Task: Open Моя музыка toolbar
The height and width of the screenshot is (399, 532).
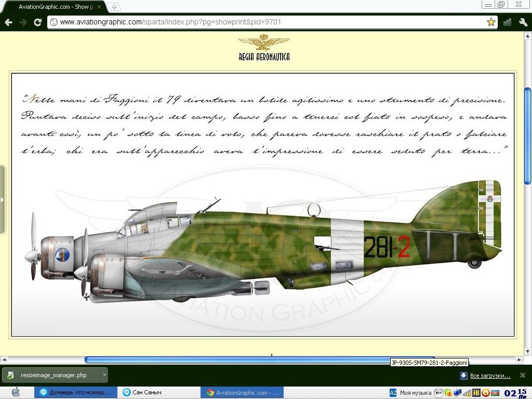Action: [x=416, y=393]
